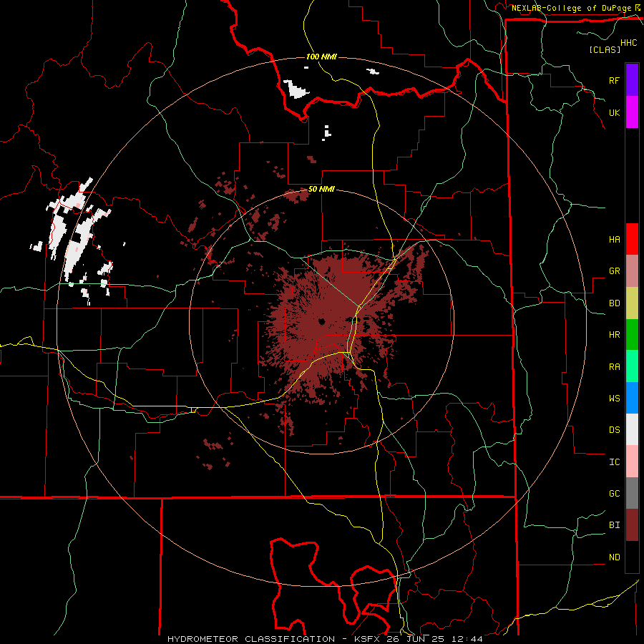
Task: Select the GC gray legend block
Action: click(x=632, y=493)
